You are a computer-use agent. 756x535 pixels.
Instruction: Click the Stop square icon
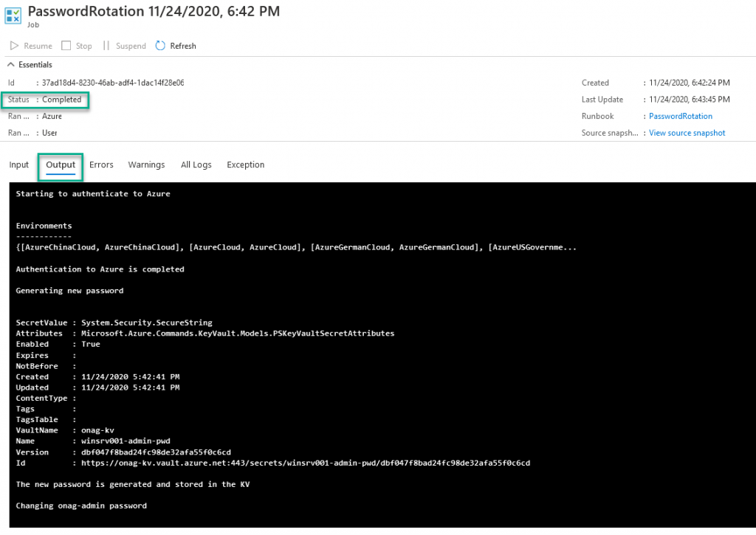point(66,46)
